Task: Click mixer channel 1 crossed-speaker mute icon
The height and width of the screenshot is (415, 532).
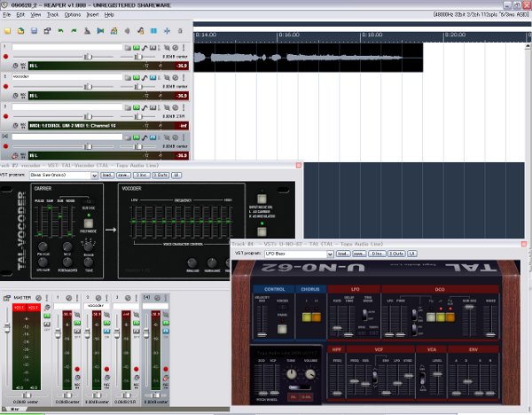Action: point(77,315)
